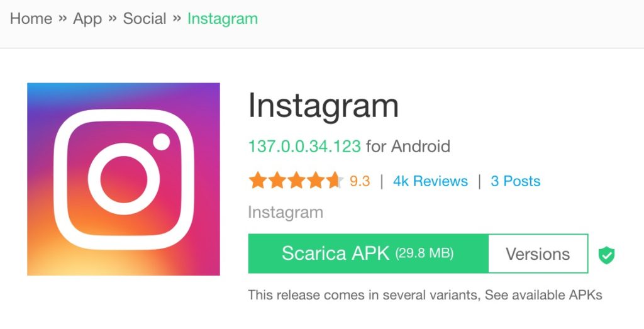Click version number 137.0.0.34.123
This screenshot has width=644, height=329.
304,146
